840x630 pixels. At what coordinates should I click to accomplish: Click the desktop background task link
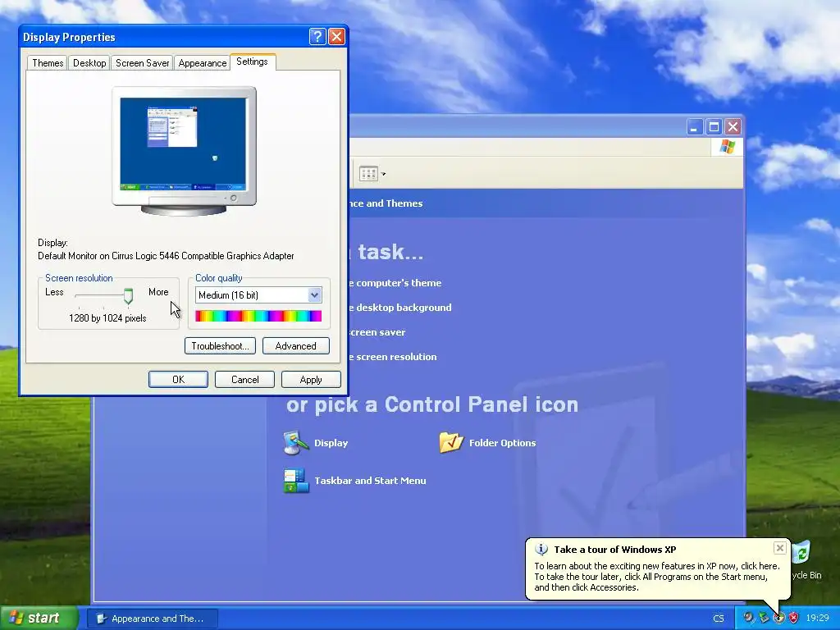(x=399, y=308)
